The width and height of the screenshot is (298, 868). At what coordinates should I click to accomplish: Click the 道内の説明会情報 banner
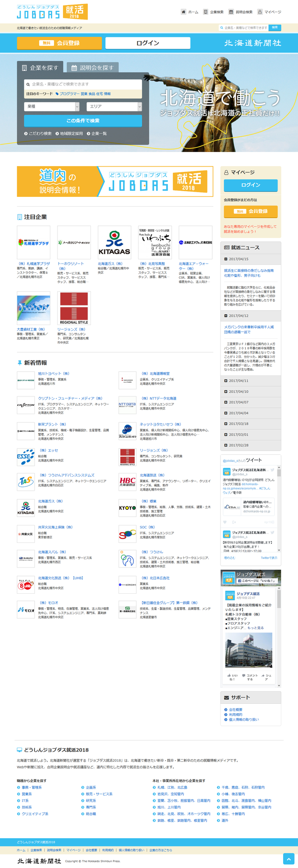click(x=115, y=181)
